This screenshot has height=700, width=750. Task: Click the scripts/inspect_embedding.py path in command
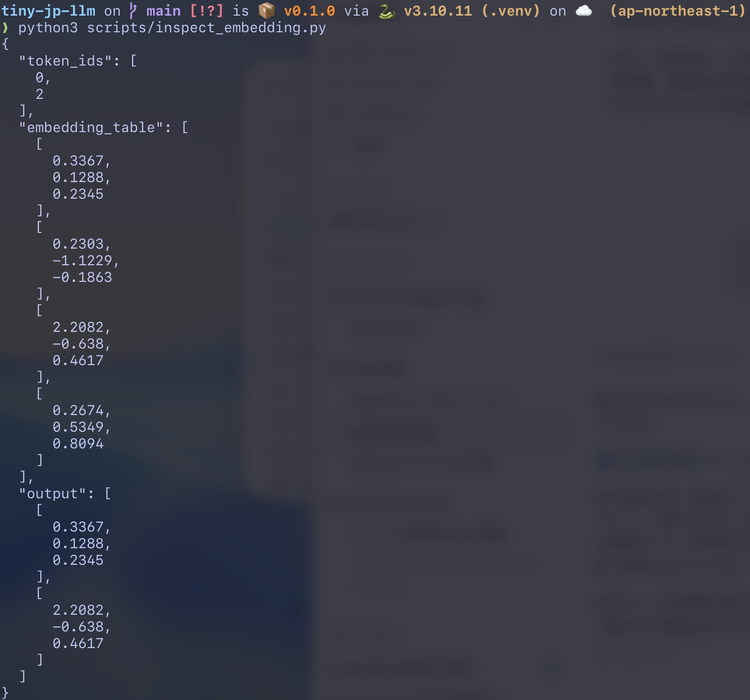pos(207,27)
